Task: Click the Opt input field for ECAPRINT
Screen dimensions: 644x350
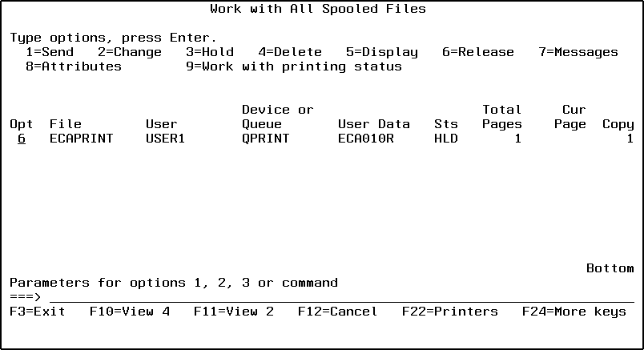Action: [21, 139]
